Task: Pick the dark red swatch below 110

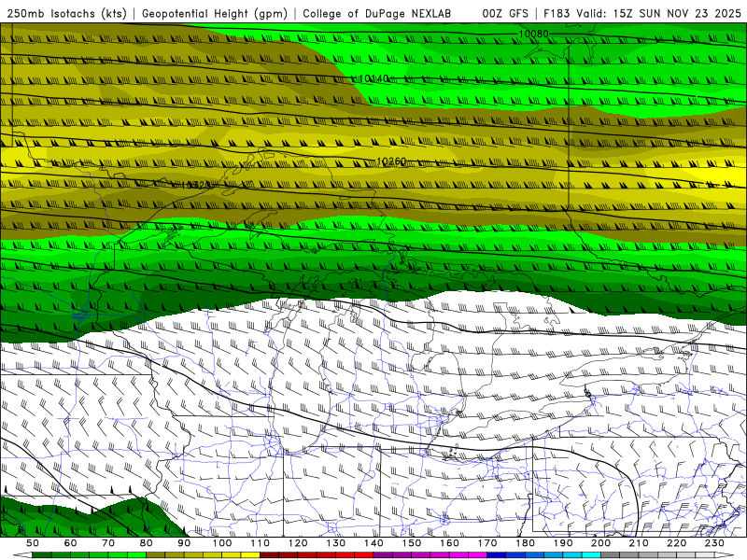Action: coord(270,555)
